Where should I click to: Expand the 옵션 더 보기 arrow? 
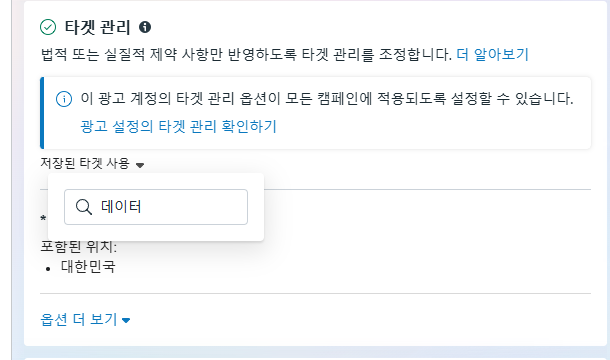point(126,320)
